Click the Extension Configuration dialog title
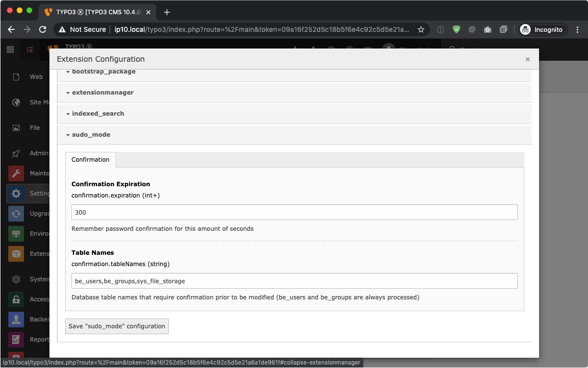This screenshot has height=368, width=588. point(101,59)
